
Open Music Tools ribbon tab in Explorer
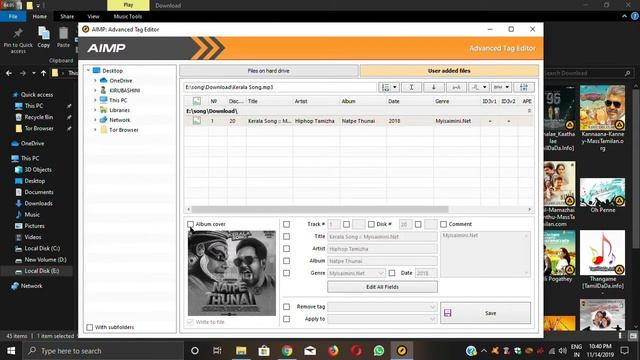(x=128, y=17)
